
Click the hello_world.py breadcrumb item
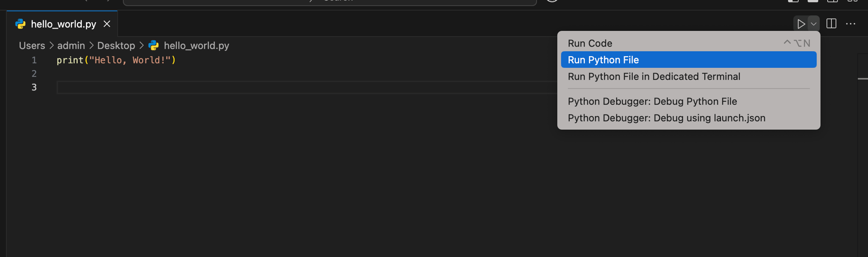pyautogui.click(x=196, y=46)
